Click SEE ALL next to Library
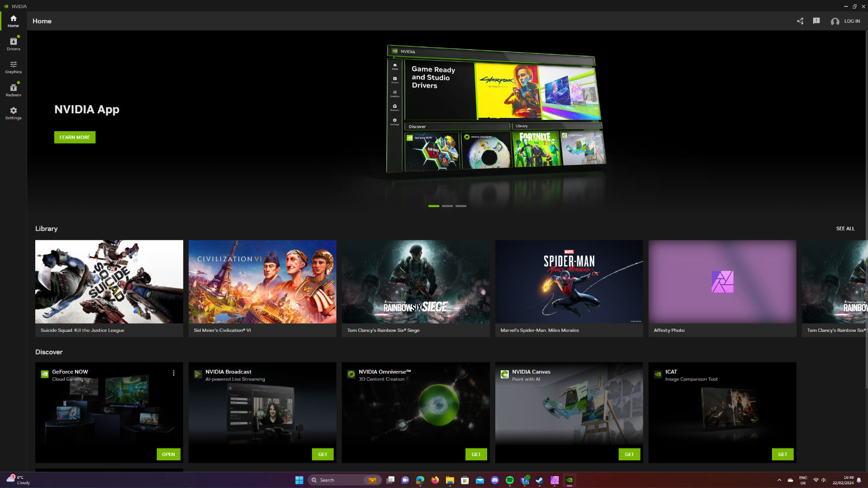The width and height of the screenshot is (868, 488). [846, 228]
